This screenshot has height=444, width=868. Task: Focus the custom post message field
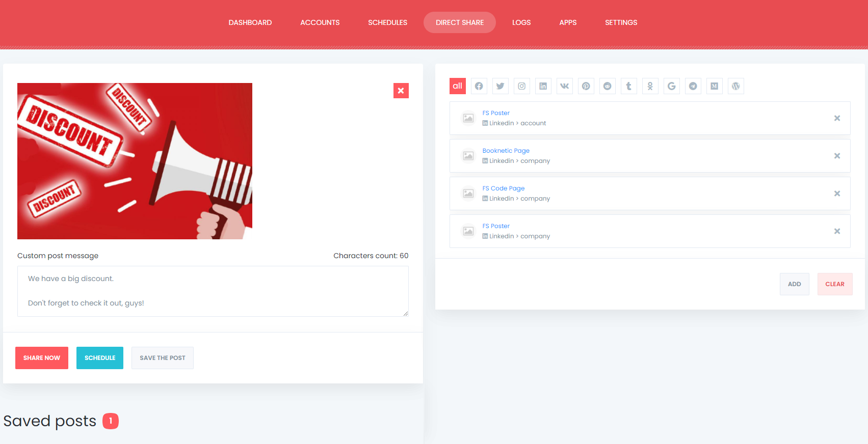tap(213, 291)
